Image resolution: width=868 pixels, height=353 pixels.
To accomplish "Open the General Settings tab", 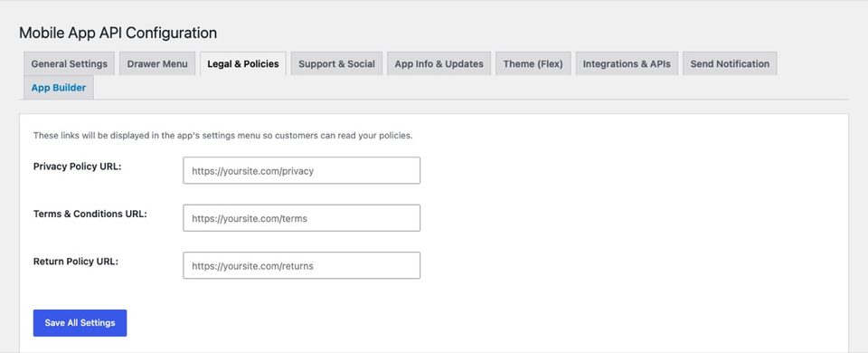I will (70, 63).
